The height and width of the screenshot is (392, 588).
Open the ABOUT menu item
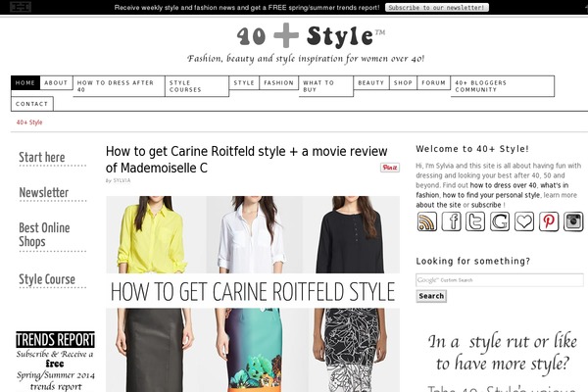tap(56, 82)
